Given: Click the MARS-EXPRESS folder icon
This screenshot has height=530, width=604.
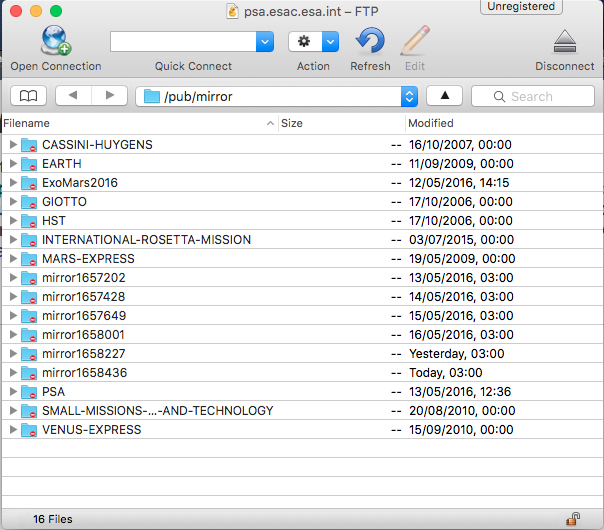Looking at the screenshot, I should click(29, 259).
